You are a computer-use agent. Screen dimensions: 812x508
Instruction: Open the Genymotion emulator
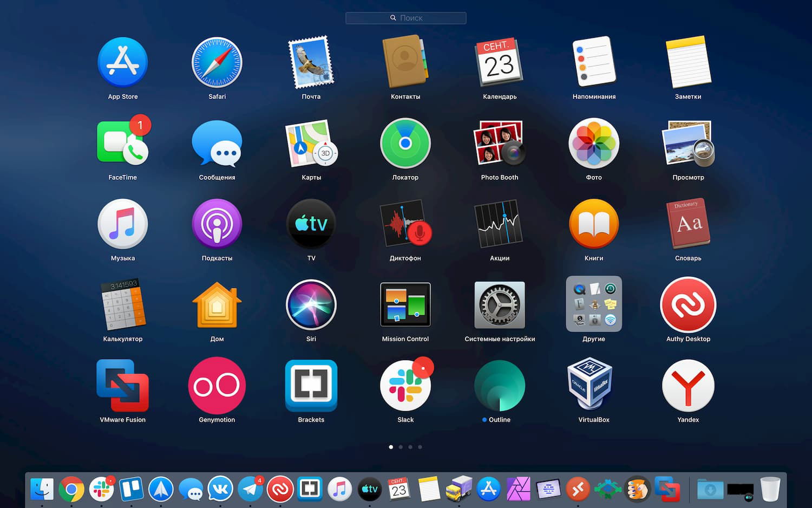point(217,385)
